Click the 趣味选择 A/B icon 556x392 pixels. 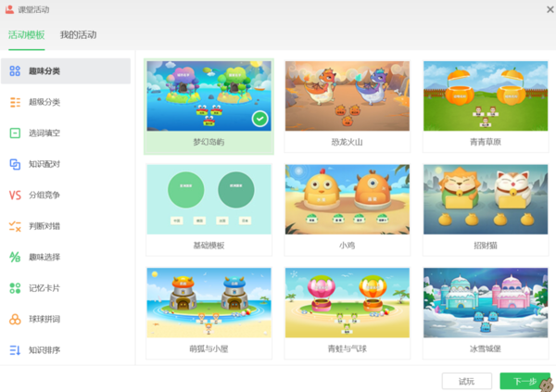point(15,257)
